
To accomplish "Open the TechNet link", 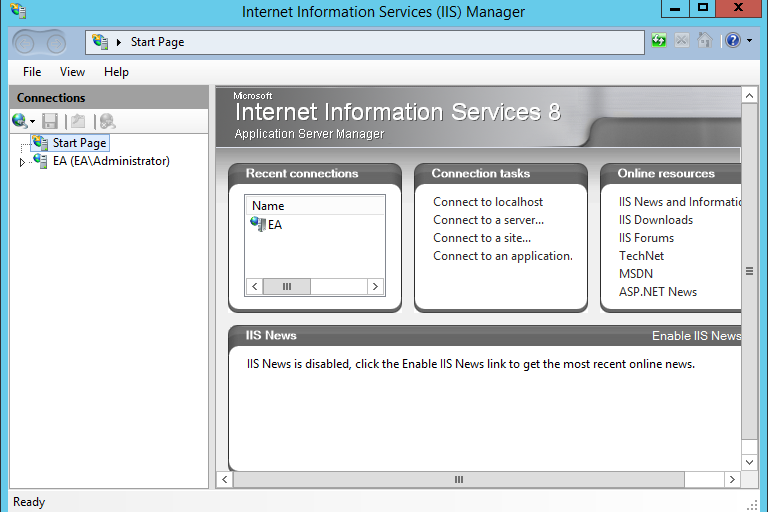I will [641, 256].
